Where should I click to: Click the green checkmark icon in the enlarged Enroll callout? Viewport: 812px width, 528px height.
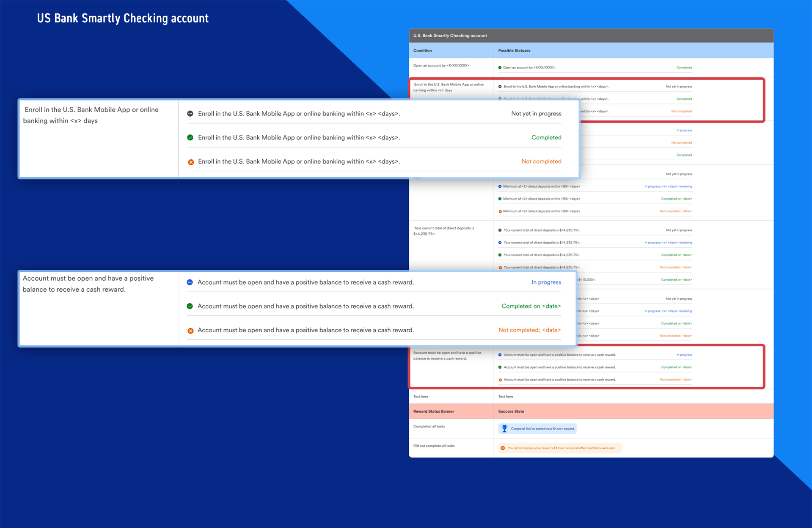click(x=190, y=137)
